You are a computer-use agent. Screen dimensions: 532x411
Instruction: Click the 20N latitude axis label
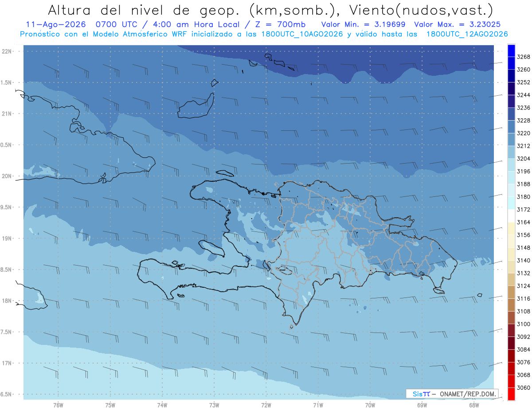click(x=7, y=176)
